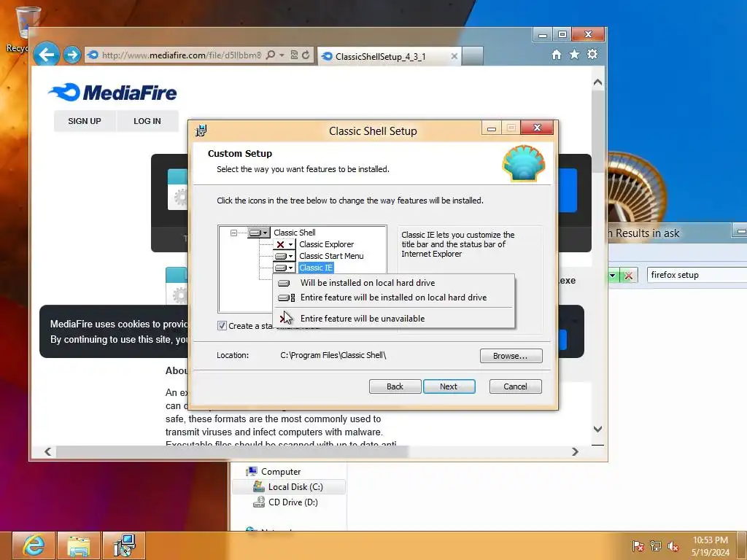Click the network tray icon

(656, 546)
